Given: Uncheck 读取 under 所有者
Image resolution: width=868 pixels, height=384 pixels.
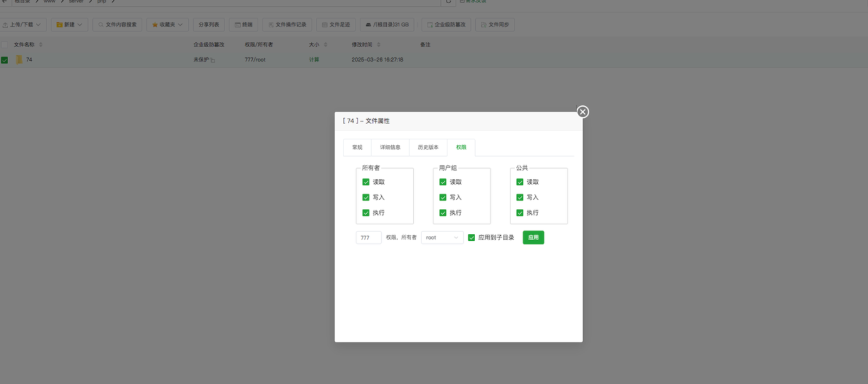Looking at the screenshot, I should [366, 182].
